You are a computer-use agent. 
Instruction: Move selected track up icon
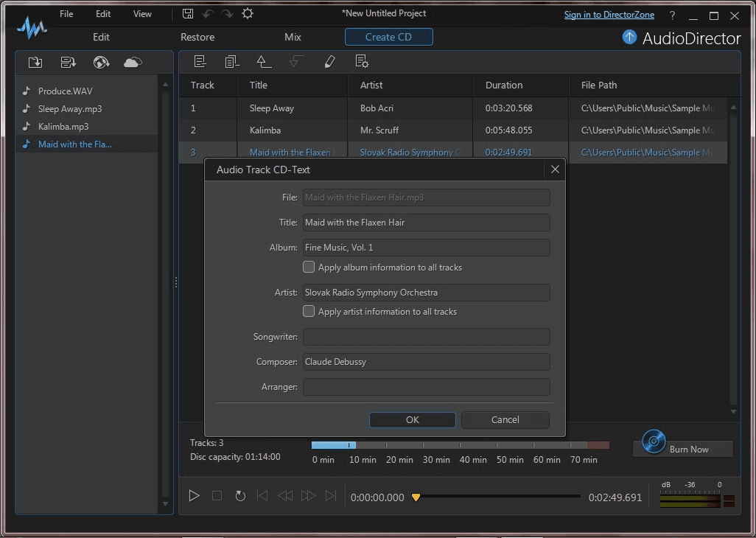[x=264, y=62]
